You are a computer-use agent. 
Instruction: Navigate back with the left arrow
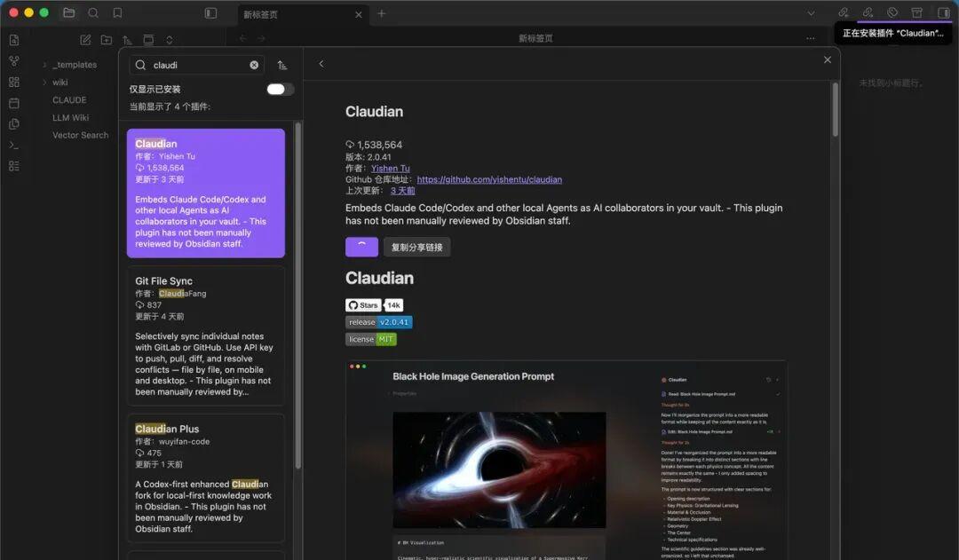(x=242, y=38)
